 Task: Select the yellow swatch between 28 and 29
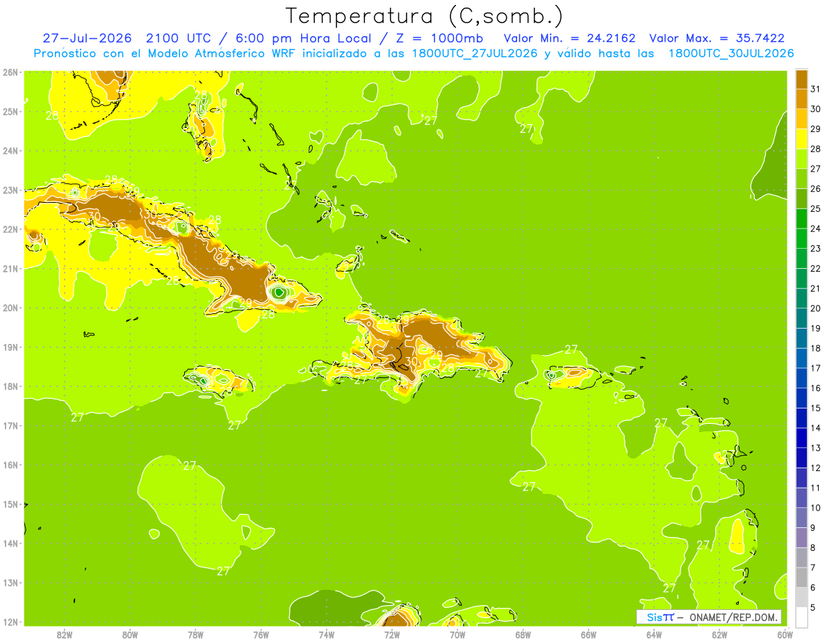tap(801, 139)
